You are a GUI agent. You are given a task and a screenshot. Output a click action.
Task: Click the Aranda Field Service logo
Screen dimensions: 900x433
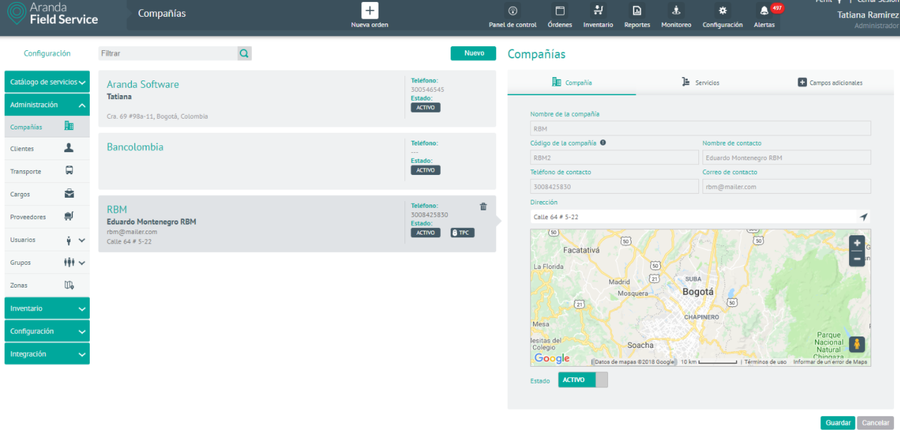click(53, 14)
